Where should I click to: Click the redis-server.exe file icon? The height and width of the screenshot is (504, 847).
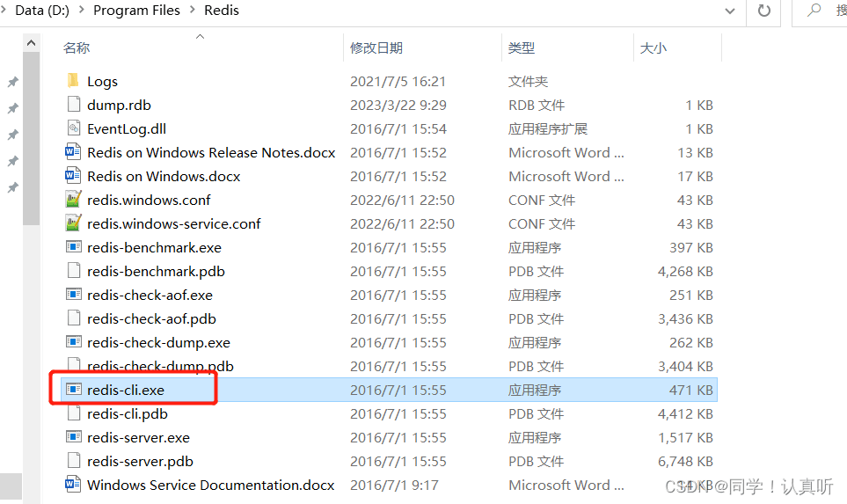point(74,437)
